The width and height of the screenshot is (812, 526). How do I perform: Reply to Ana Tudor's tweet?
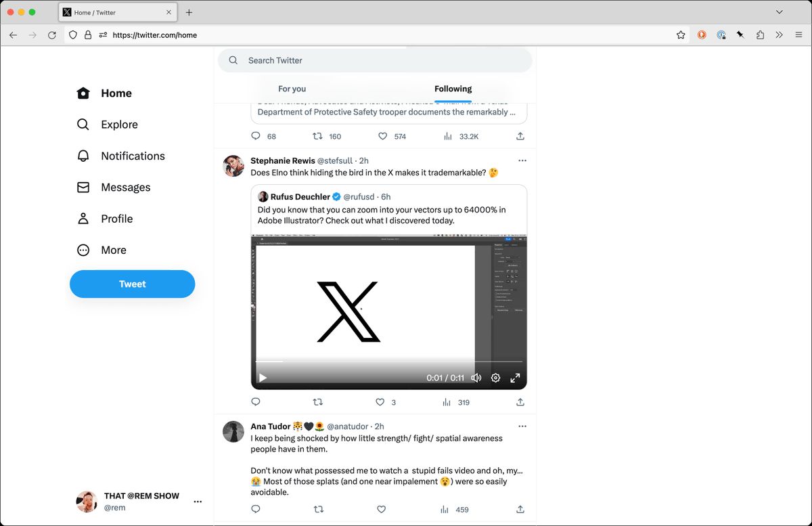[256, 509]
